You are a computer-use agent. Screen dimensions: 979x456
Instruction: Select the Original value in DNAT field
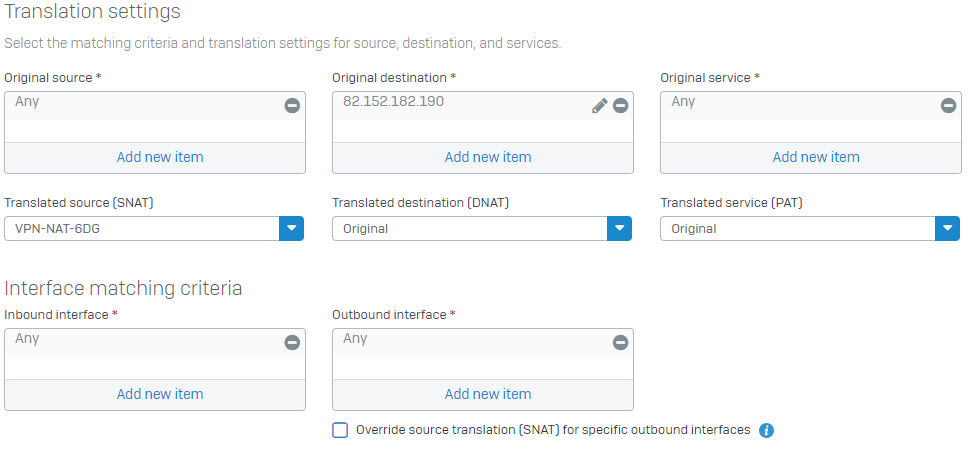(470, 229)
